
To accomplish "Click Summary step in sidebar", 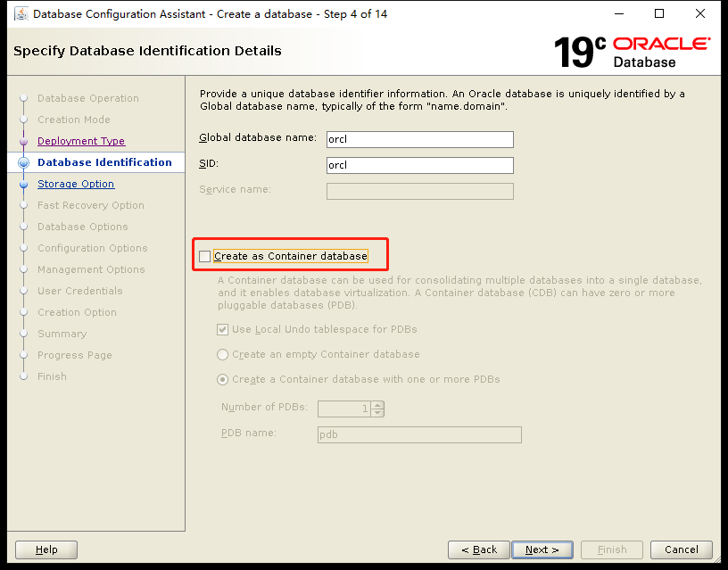I will point(62,334).
